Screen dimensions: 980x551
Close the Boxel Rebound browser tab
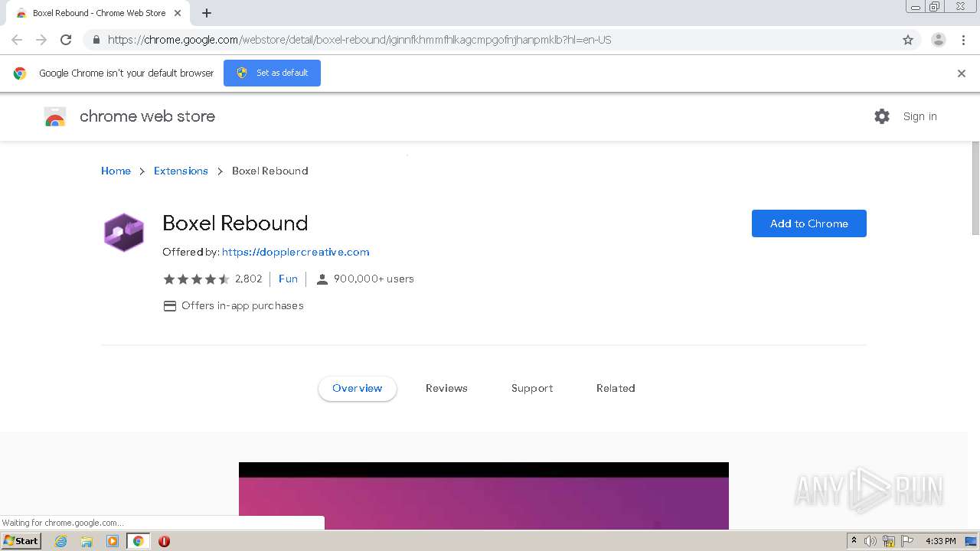pos(178,13)
